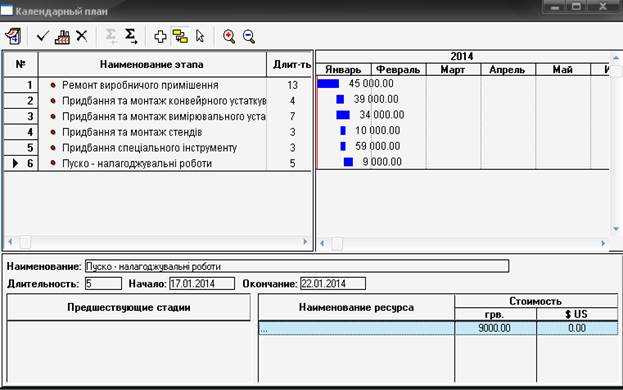Click duration value 13 in first row
Screen dimensions: 623x390
tap(292, 85)
